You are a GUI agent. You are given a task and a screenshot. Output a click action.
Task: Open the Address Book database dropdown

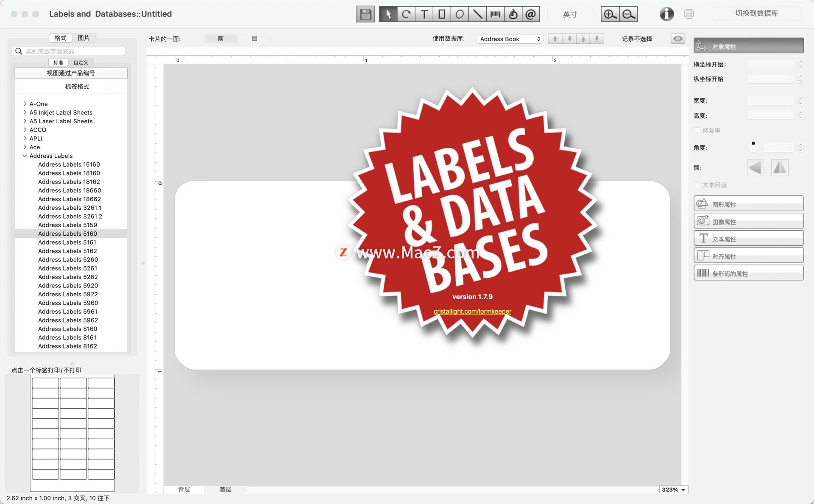pos(510,39)
